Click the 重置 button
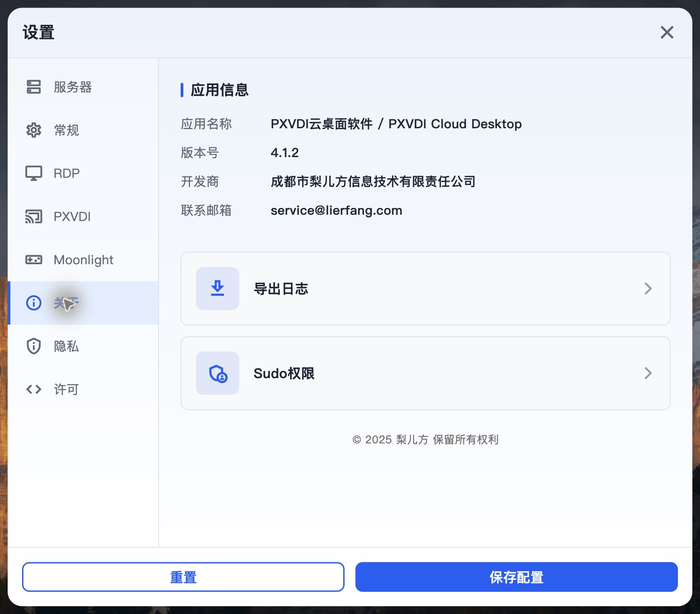The height and width of the screenshot is (614, 700). (x=183, y=577)
